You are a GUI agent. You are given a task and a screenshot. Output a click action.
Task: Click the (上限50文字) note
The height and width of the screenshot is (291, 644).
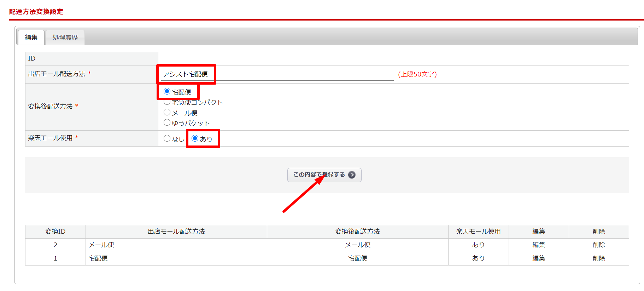[417, 74]
